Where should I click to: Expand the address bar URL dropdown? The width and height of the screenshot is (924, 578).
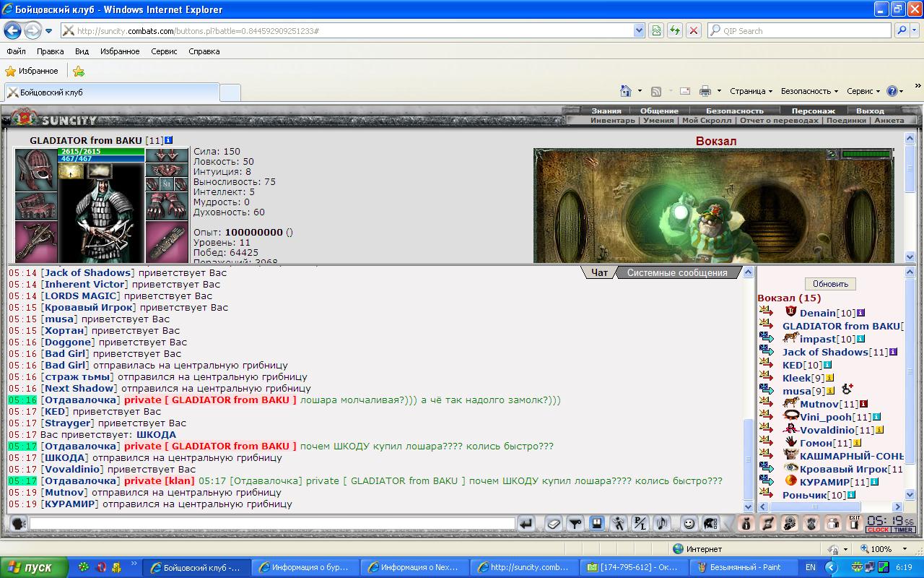tap(639, 30)
